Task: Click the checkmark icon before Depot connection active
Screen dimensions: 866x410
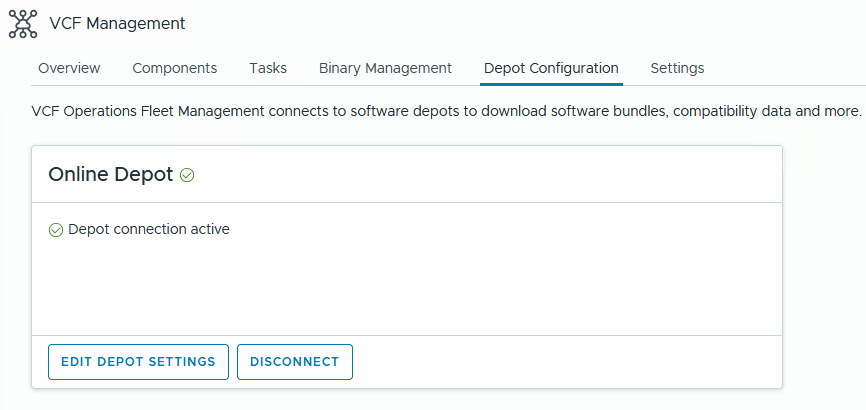Action: 56,230
